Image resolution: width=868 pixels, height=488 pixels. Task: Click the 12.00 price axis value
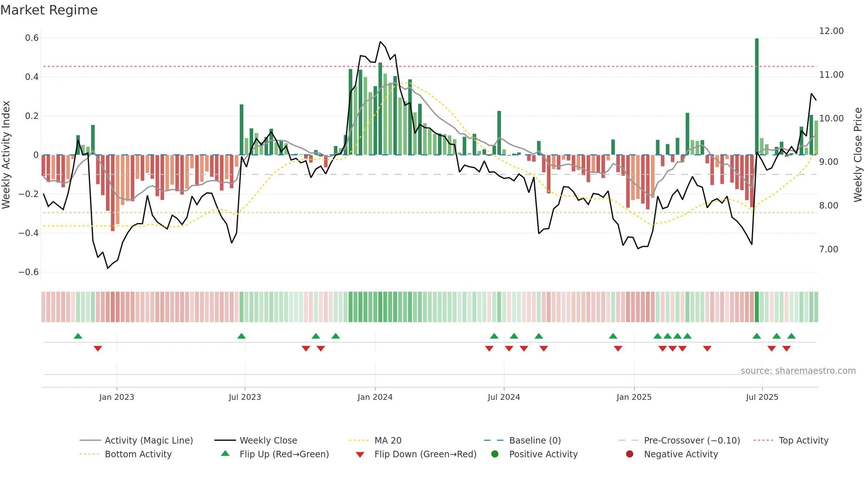click(x=831, y=31)
